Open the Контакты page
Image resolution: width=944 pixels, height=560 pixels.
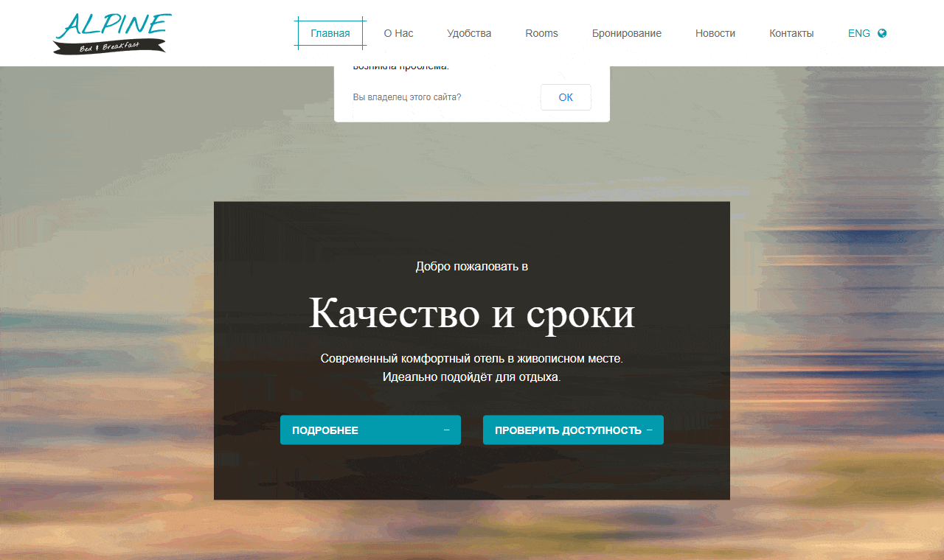[x=791, y=33]
